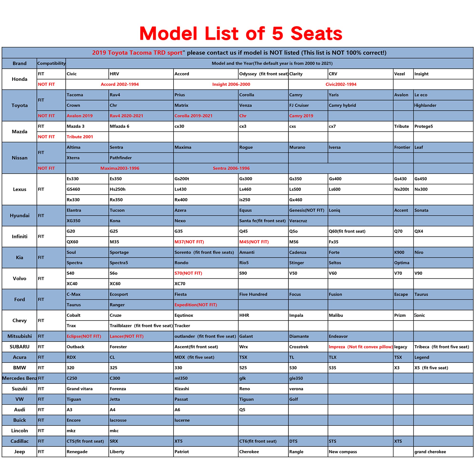476x476 pixels.
Task: Select the "Maxima2003-1996" cell
Action: (119, 168)
